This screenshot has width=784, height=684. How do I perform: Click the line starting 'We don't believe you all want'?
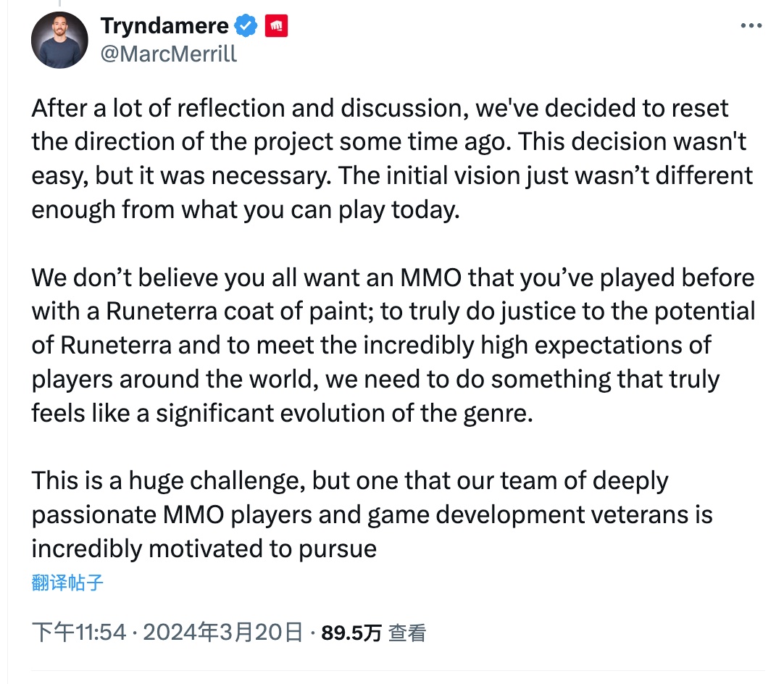pyautogui.click(x=393, y=278)
